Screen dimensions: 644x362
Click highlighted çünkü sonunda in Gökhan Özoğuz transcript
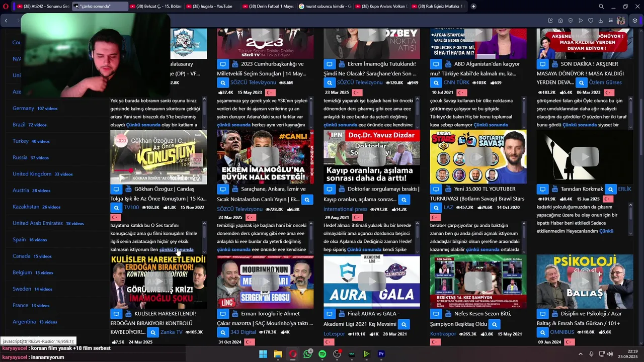[x=176, y=250]
